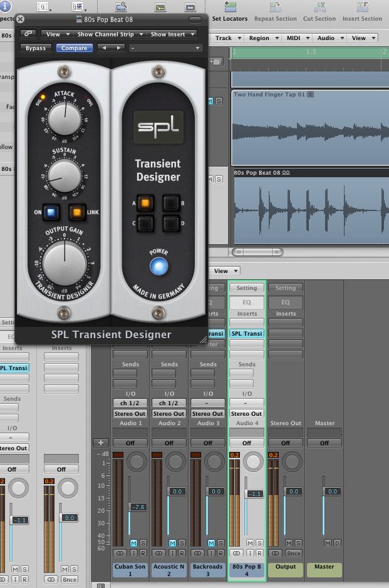Viewport: 389px width, 588px height.
Task: Enable input monitoring (I) on Cuban Son channel
Action: coord(133,553)
